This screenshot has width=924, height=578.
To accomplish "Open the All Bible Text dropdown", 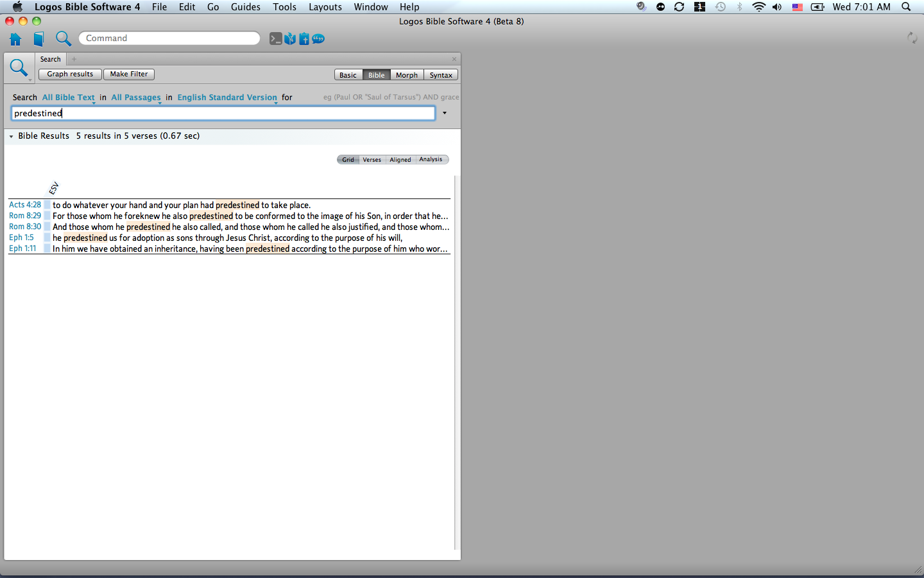I will (69, 98).
